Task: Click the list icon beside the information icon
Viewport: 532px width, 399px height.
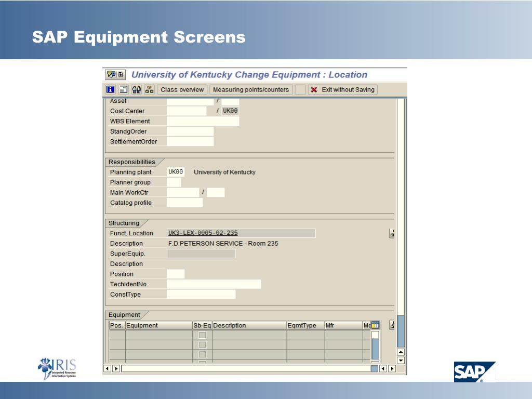Action: [x=123, y=89]
